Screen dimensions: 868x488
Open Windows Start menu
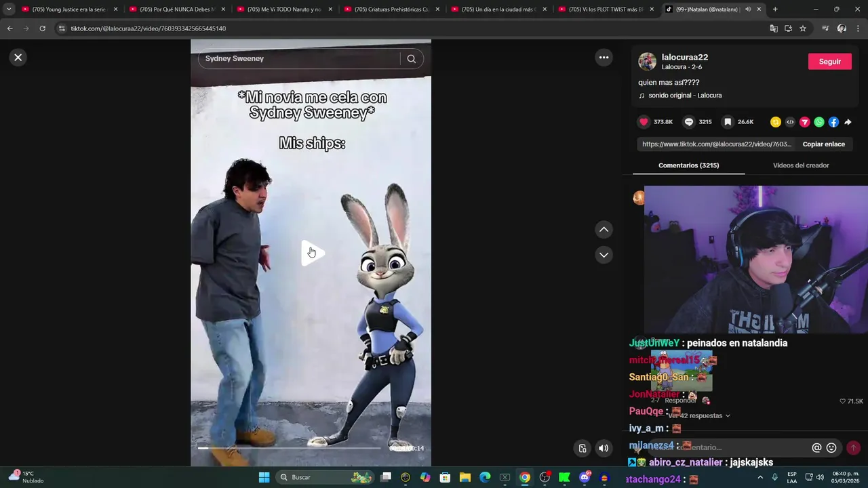pos(264,477)
